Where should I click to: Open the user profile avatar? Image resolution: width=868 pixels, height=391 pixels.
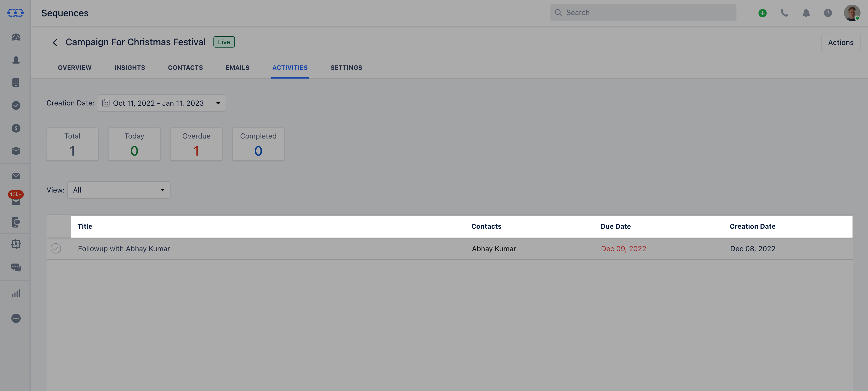point(852,13)
